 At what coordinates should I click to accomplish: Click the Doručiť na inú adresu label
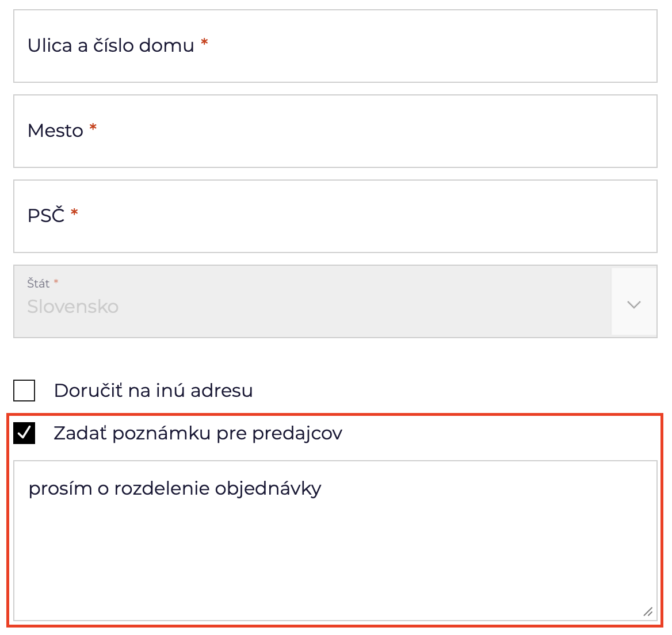pyautogui.click(x=153, y=391)
